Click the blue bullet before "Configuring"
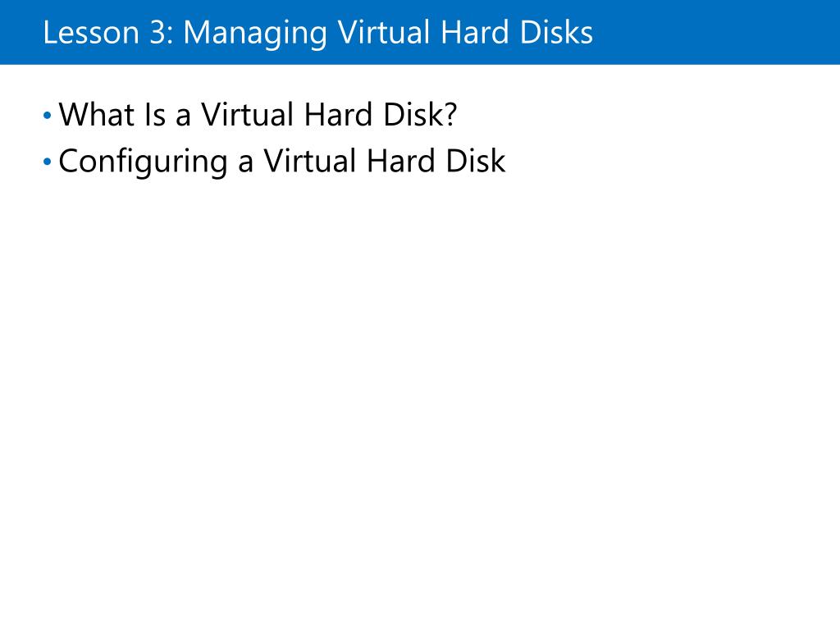The image size is (840, 630). click(x=47, y=162)
